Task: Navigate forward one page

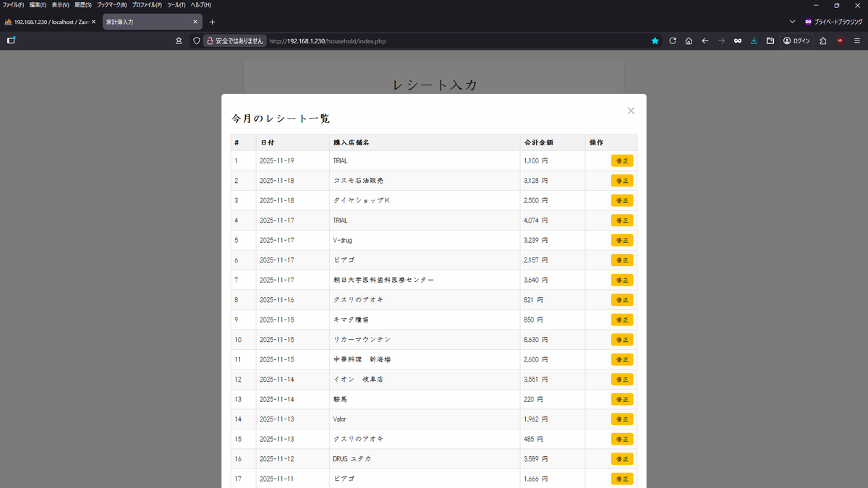Action: coord(721,41)
